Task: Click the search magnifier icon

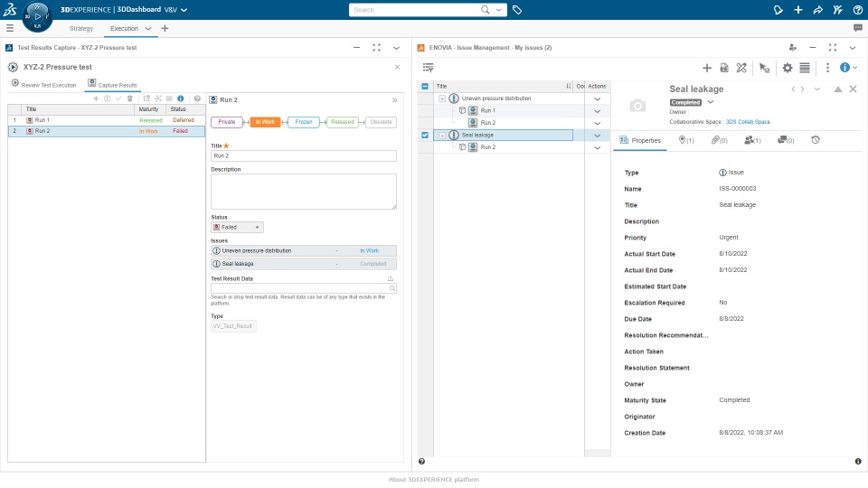Action: pyautogui.click(x=485, y=10)
